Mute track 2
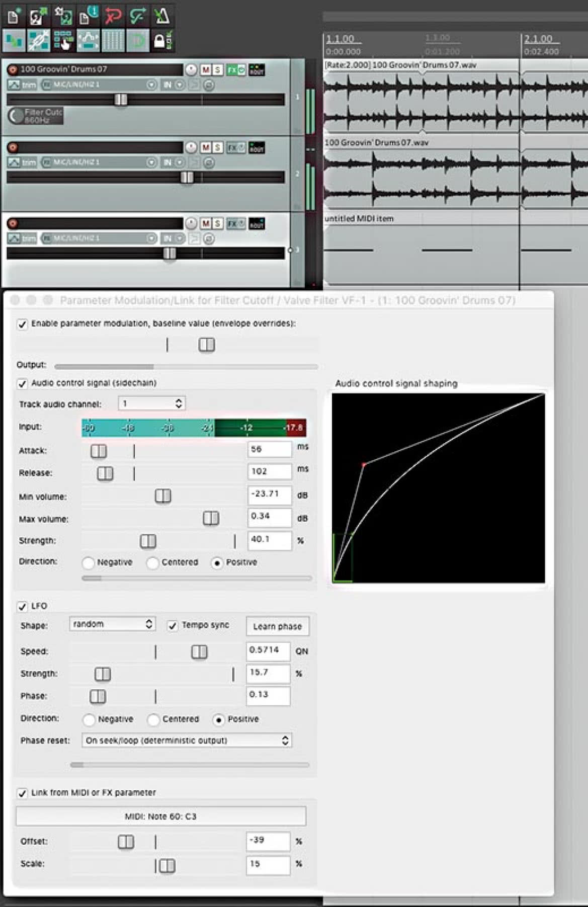Image resolution: width=588 pixels, height=907 pixels. point(206,147)
